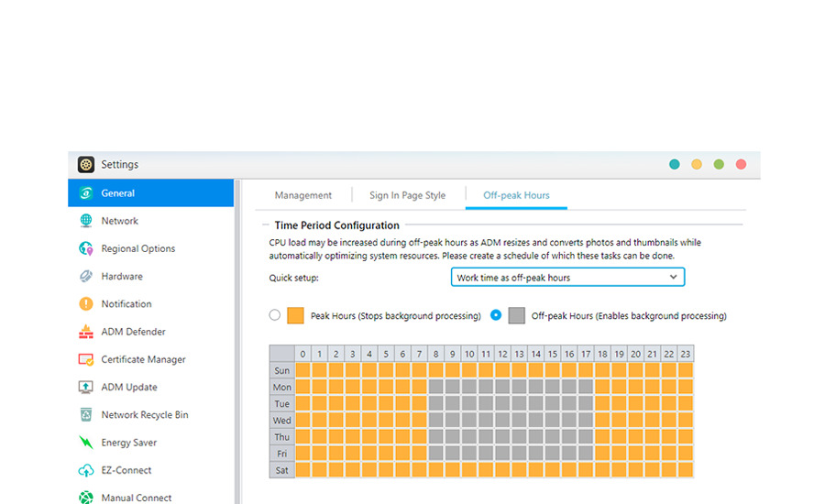Switch to the Management tab

point(303,195)
